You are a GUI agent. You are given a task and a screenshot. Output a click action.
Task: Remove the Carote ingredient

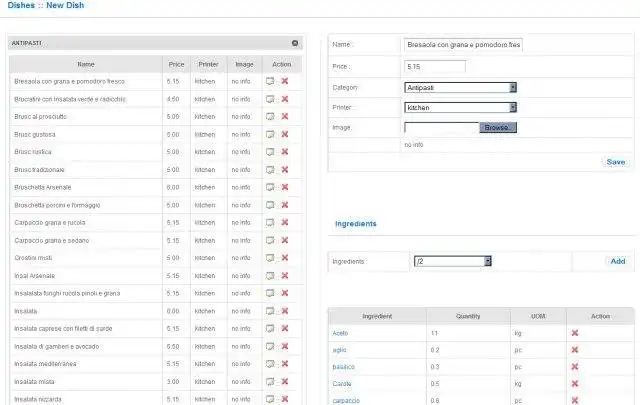(575, 384)
